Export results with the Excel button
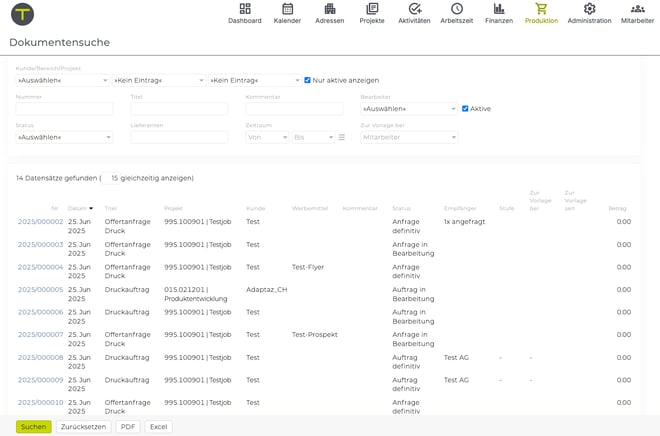 (x=159, y=427)
